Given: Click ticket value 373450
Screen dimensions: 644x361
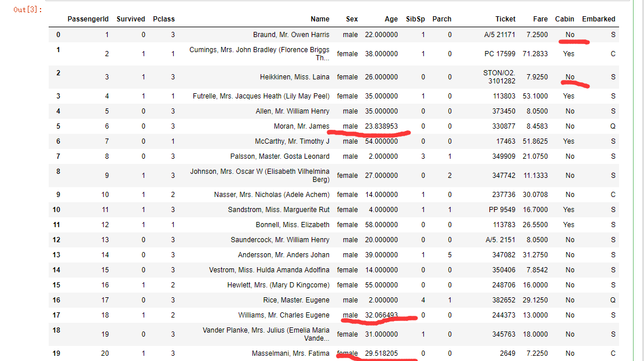Looking at the screenshot, I should [504, 111].
